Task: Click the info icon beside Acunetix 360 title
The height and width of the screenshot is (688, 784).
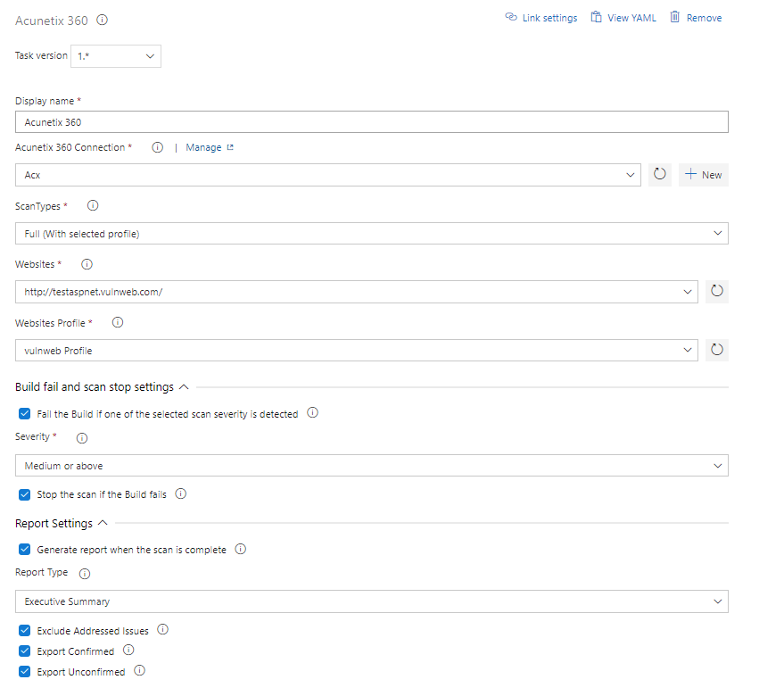Action: (102, 20)
